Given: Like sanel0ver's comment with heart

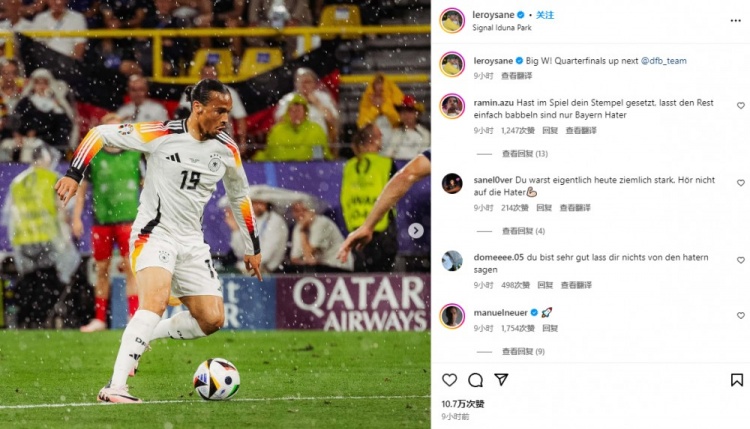Looking at the screenshot, I should click(x=740, y=183).
